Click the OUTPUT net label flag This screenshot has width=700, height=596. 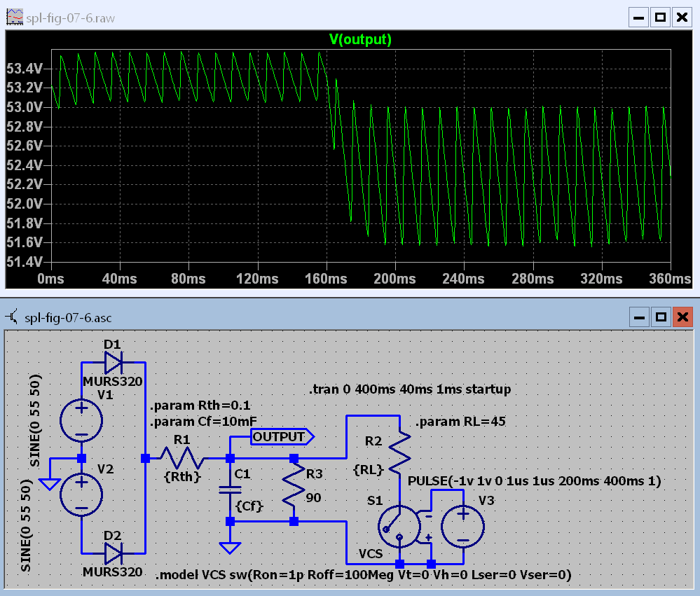282,437
